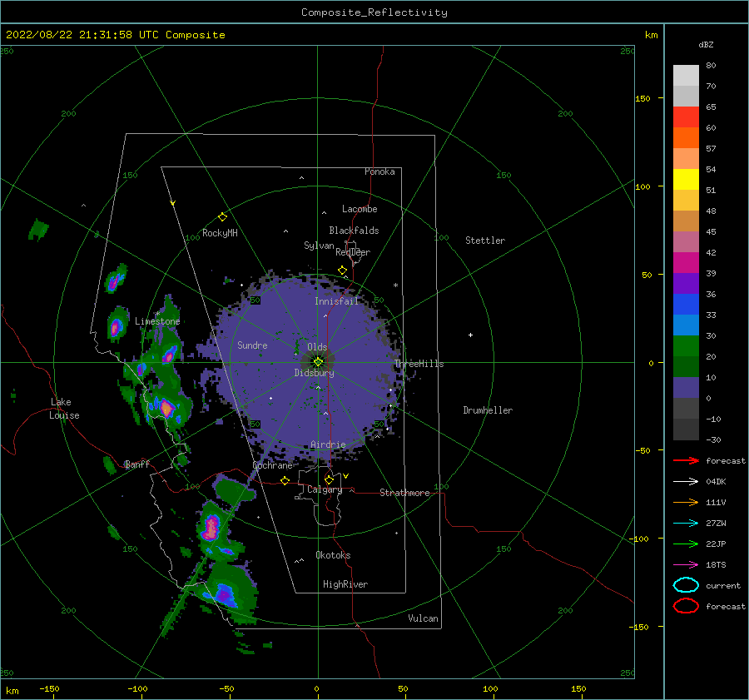749x700 pixels.
Task: Click the Sundre city label
Action: click(x=252, y=345)
